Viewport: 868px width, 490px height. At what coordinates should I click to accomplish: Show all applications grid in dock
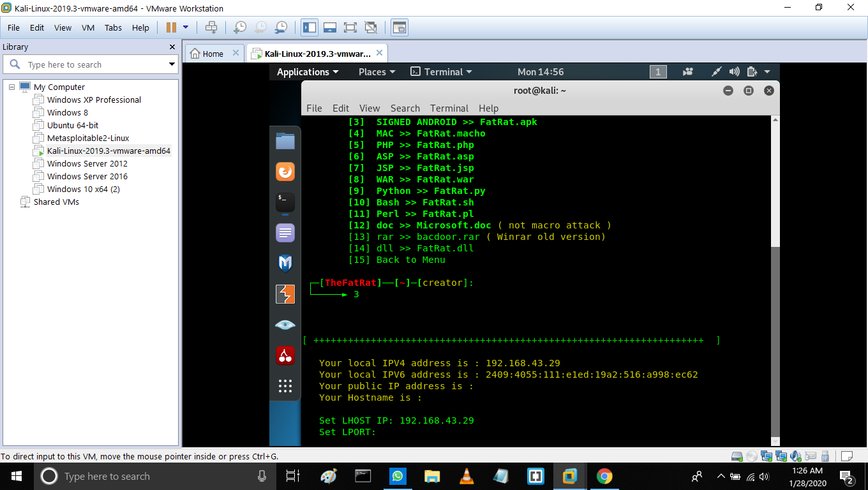[285, 386]
